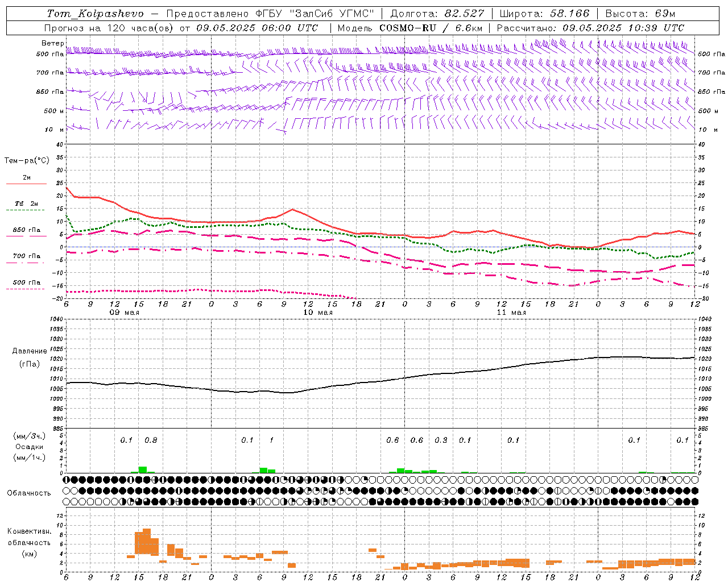Click the 'Долгота: 82.527' value

pyautogui.click(x=437, y=14)
